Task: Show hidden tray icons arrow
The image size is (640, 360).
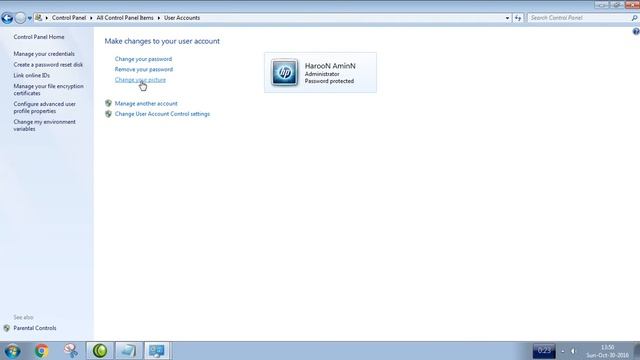Action: click(x=562, y=351)
